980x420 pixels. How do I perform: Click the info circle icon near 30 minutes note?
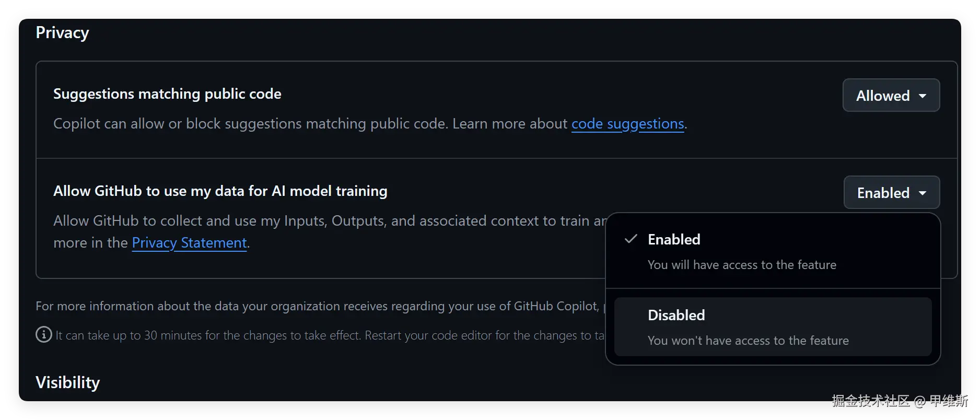pos(44,334)
